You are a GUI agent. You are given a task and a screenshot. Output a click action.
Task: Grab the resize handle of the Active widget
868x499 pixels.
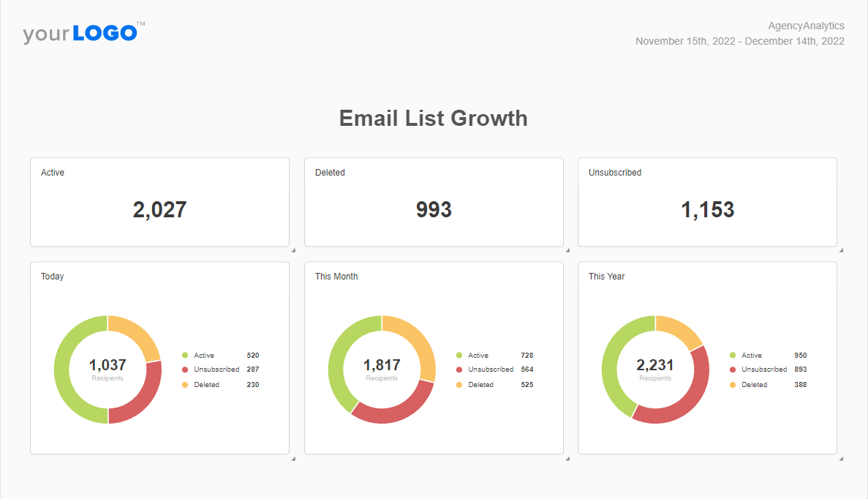293,250
